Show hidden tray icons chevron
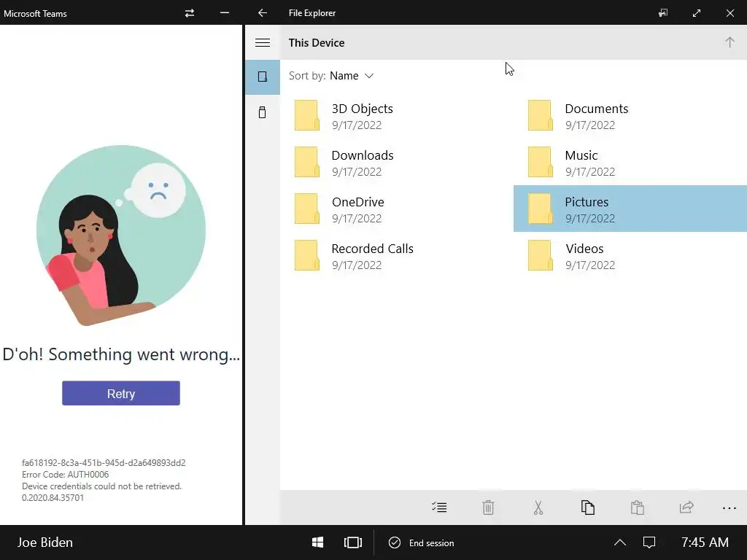The image size is (747, 560). 620,542
